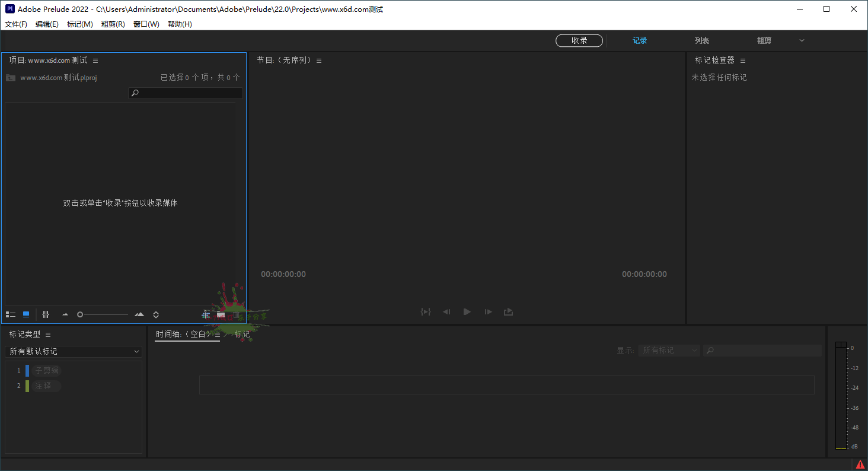Play from in point to out point

[426, 311]
